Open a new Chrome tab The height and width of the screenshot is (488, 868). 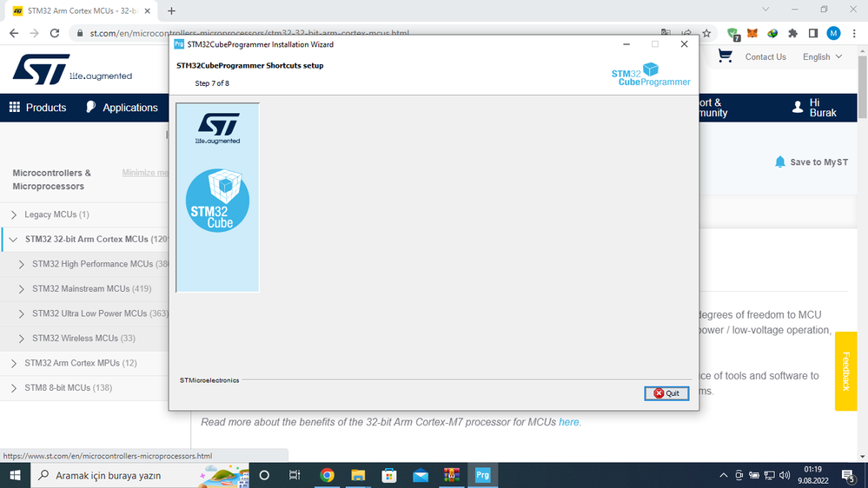click(172, 10)
